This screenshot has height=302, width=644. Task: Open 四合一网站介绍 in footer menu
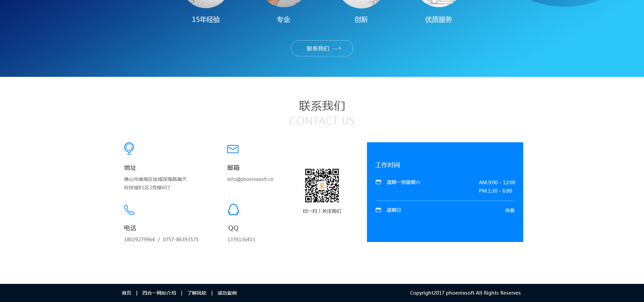click(159, 293)
